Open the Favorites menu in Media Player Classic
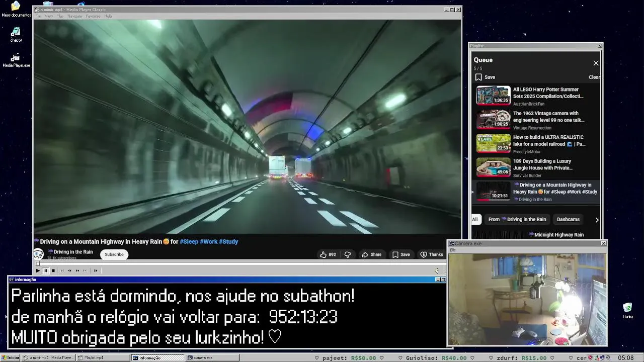 pos(93,16)
